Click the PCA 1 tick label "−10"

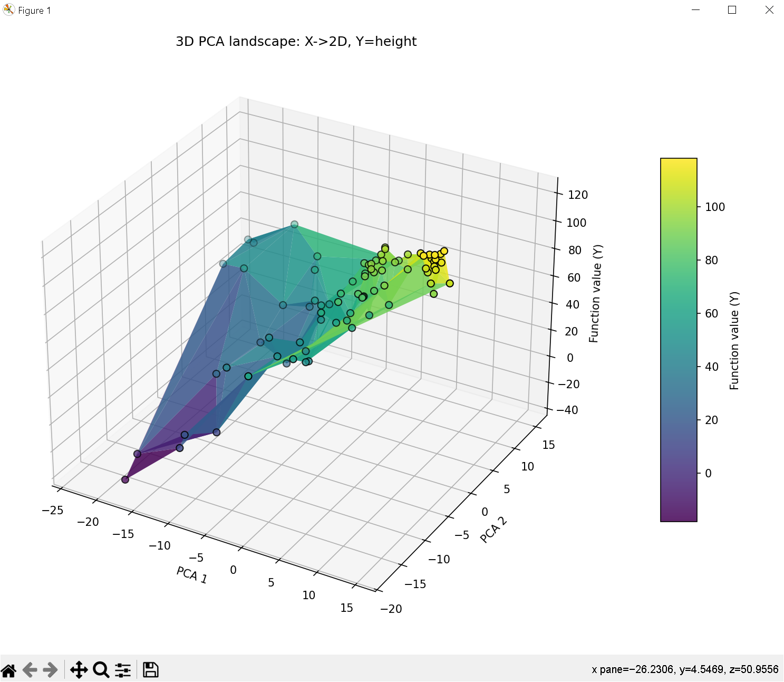click(x=160, y=545)
